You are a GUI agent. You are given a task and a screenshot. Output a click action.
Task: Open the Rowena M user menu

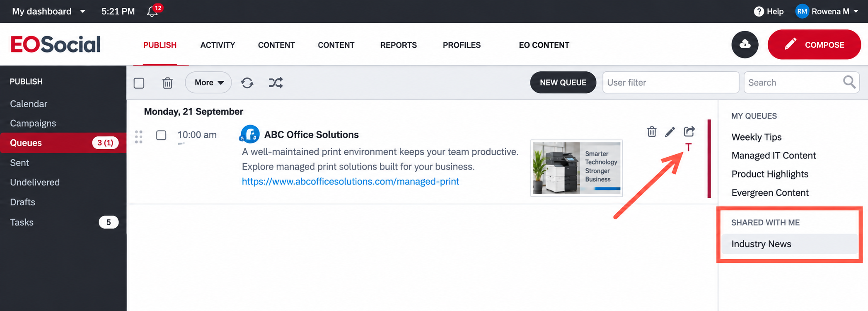[x=827, y=11]
